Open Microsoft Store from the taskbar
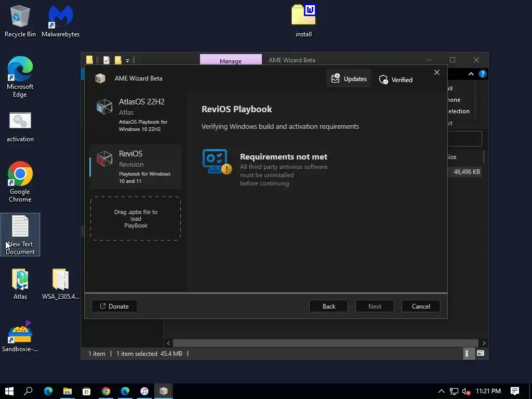 pyautogui.click(x=87, y=391)
